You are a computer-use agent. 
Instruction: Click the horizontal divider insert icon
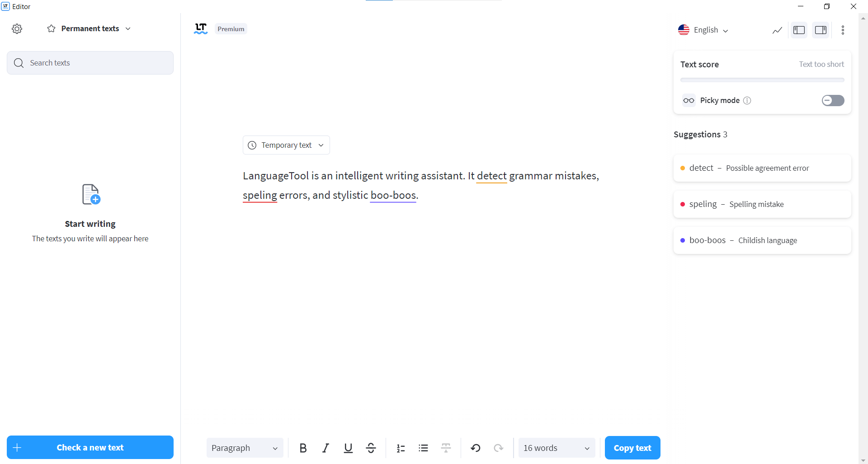pos(446,448)
